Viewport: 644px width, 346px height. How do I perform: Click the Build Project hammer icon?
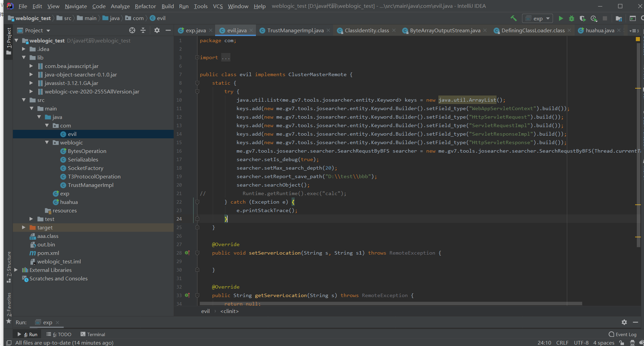pos(514,18)
